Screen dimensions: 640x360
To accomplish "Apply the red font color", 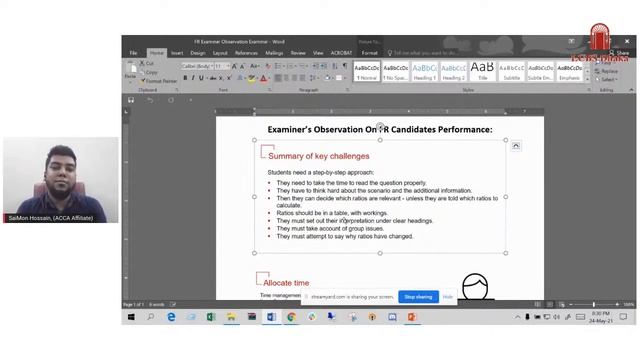I will pos(264,78).
